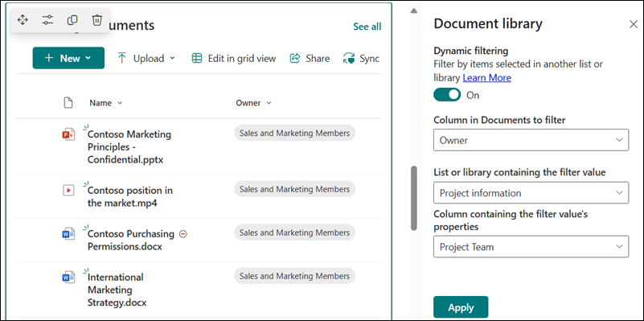Click the Share icon
Viewport: 644px width, 321px height.
(x=295, y=59)
